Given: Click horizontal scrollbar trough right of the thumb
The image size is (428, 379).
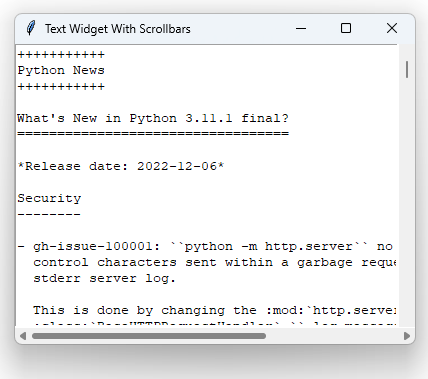Looking at the screenshot, I should click(333, 336).
